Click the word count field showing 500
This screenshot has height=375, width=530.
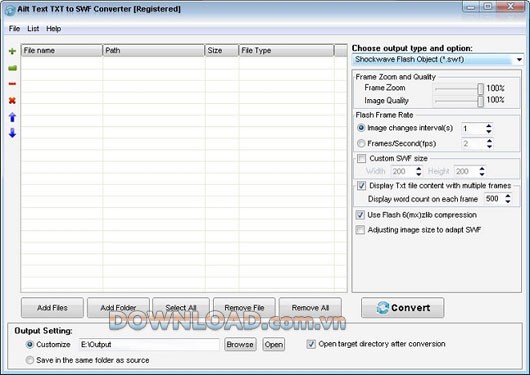tap(494, 198)
